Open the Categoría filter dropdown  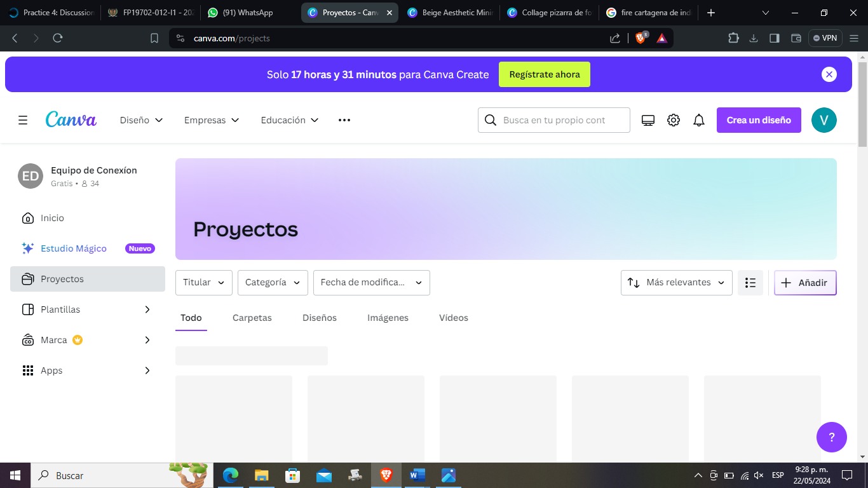273,283
